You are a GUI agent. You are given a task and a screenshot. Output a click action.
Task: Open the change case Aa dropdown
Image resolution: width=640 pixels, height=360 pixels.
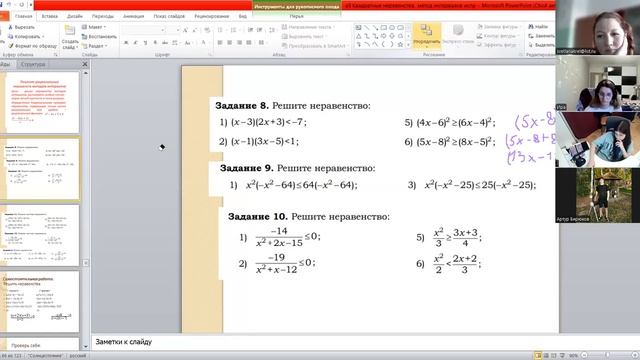pos(188,42)
